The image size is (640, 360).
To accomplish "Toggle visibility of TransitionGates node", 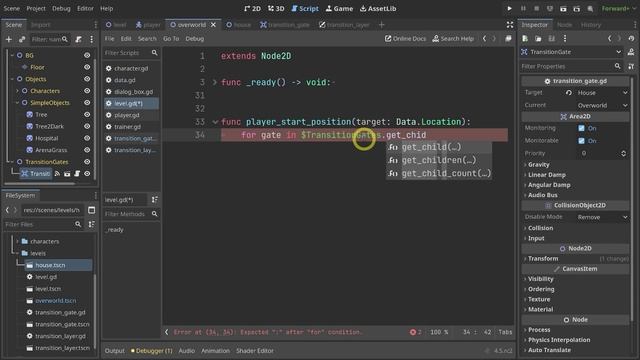I will (87, 162).
